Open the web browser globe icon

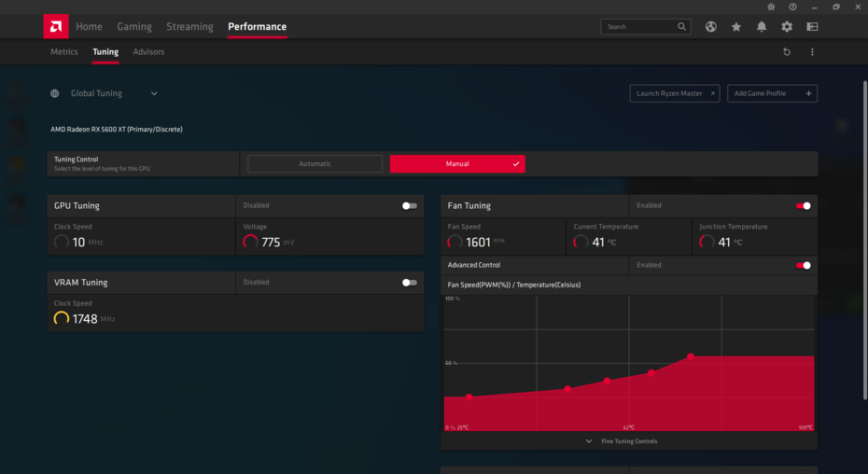coord(711,27)
